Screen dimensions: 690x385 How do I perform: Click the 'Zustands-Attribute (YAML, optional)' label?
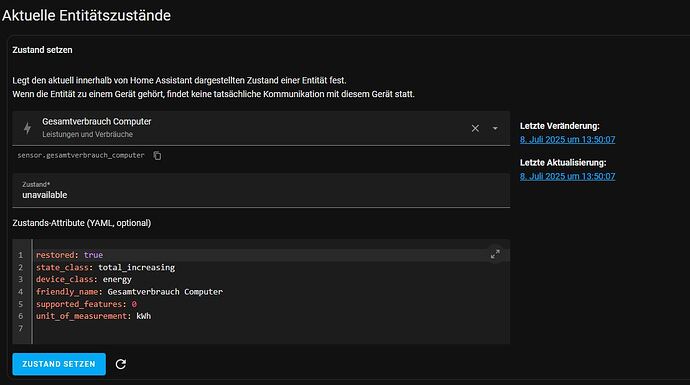click(x=81, y=223)
